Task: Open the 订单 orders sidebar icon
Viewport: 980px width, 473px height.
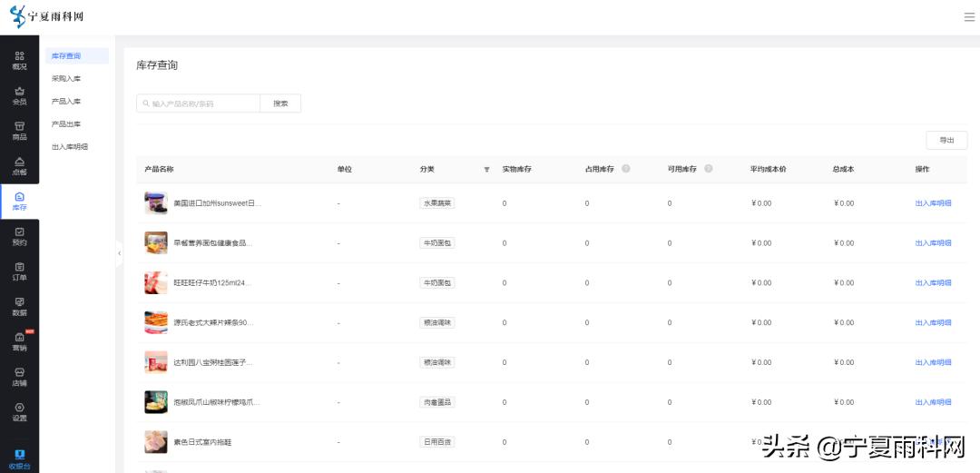Action: (x=19, y=271)
